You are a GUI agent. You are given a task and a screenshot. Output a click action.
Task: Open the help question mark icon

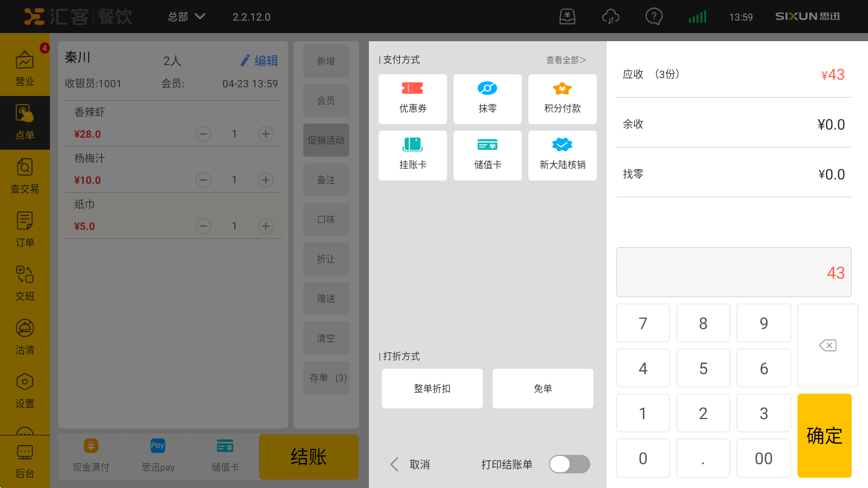[654, 16]
